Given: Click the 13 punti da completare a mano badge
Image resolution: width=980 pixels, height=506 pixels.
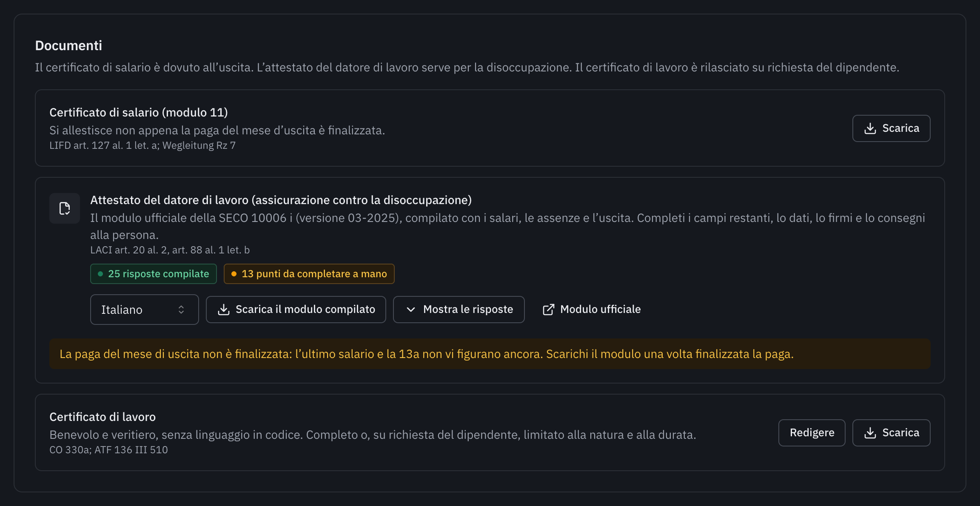Looking at the screenshot, I should tap(309, 274).
